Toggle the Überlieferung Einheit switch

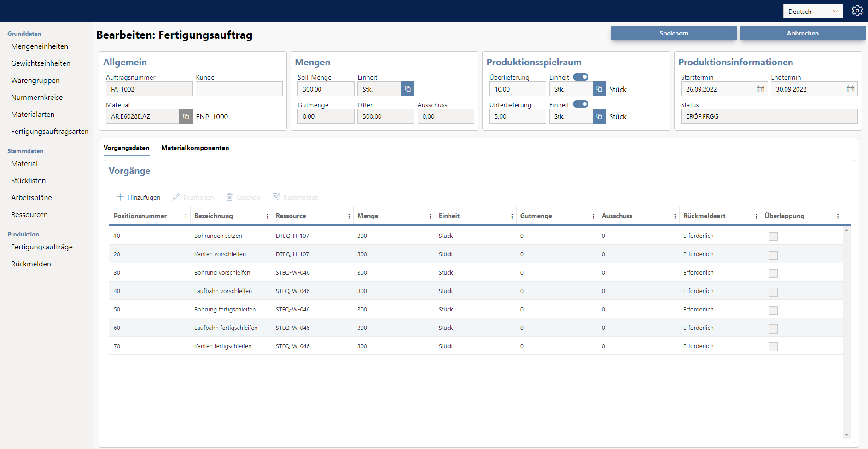click(581, 77)
